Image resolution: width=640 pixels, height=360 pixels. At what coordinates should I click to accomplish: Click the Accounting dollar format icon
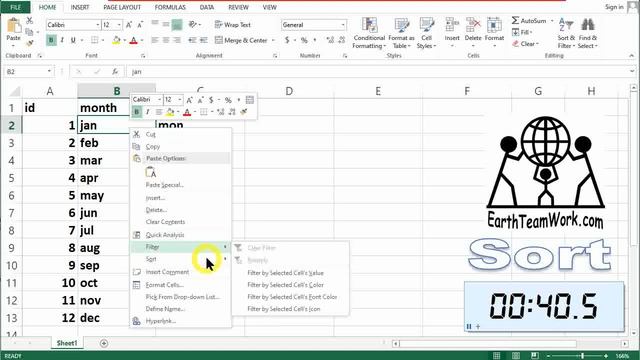point(287,40)
